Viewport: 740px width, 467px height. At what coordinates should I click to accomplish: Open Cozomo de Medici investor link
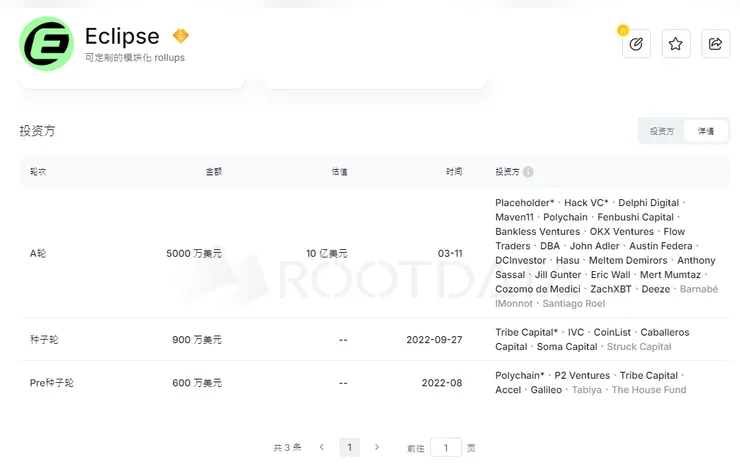[x=538, y=289]
